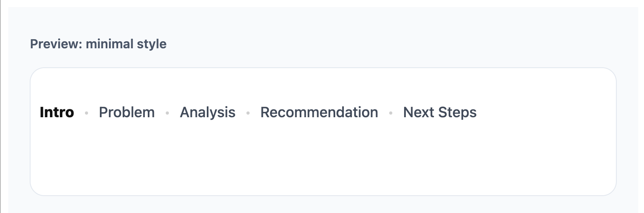Click the dot separator between Problem and Analysis
Viewport: 644px width, 213px height.
[167, 112]
